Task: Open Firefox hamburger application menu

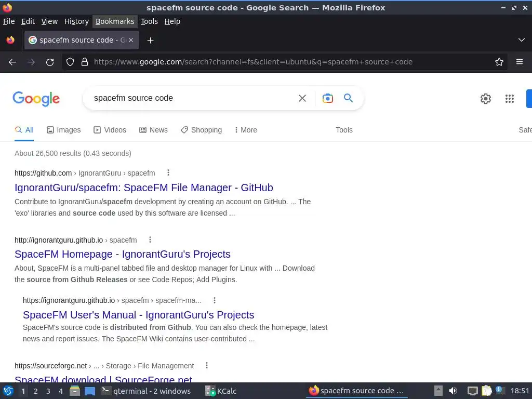Action: click(520, 62)
